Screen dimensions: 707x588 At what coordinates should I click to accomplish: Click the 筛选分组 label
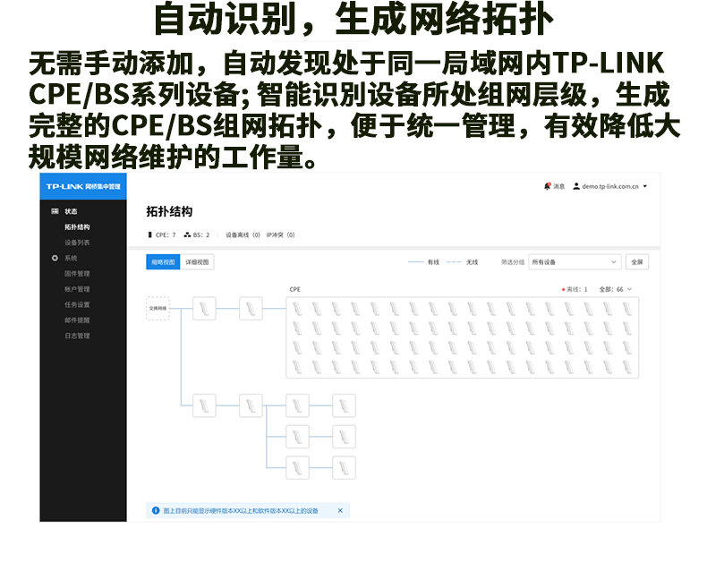[513, 262]
